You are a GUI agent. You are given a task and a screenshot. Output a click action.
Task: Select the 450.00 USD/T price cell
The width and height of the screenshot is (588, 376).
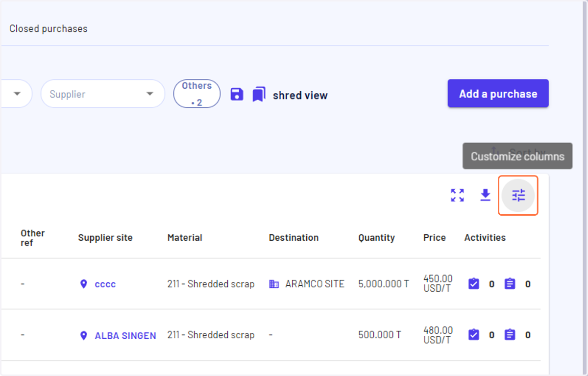[x=438, y=283]
